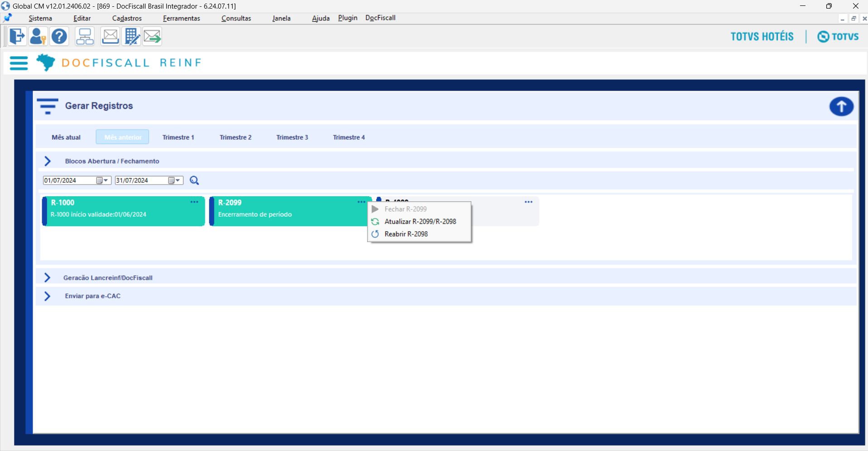Click the round blue up-arrow button
Viewport: 868px width, 451px height.
coord(841,107)
